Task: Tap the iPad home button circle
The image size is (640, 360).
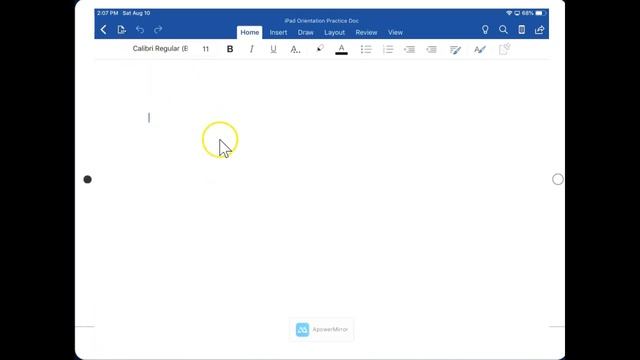Action: pyautogui.click(x=558, y=179)
